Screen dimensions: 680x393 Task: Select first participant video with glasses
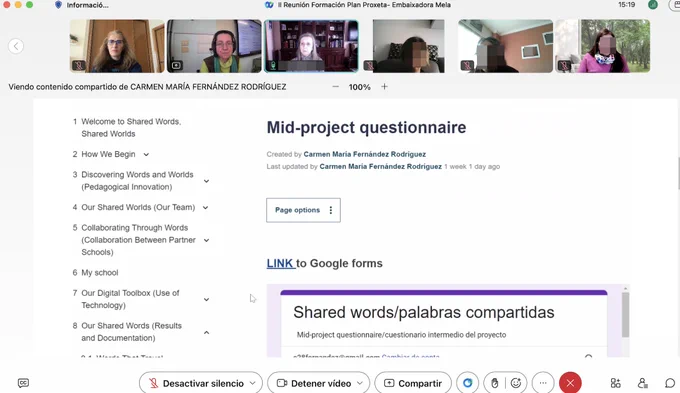tap(117, 46)
